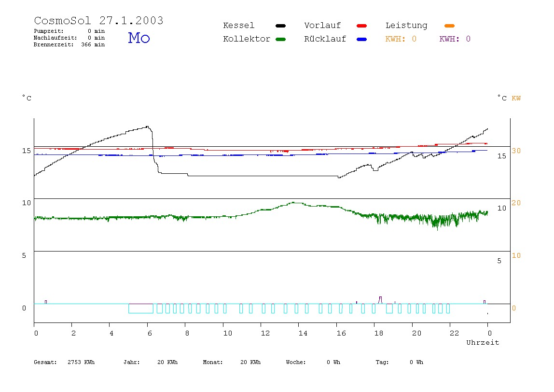Click the 'Kollektor' legend label

tap(247, 39)
